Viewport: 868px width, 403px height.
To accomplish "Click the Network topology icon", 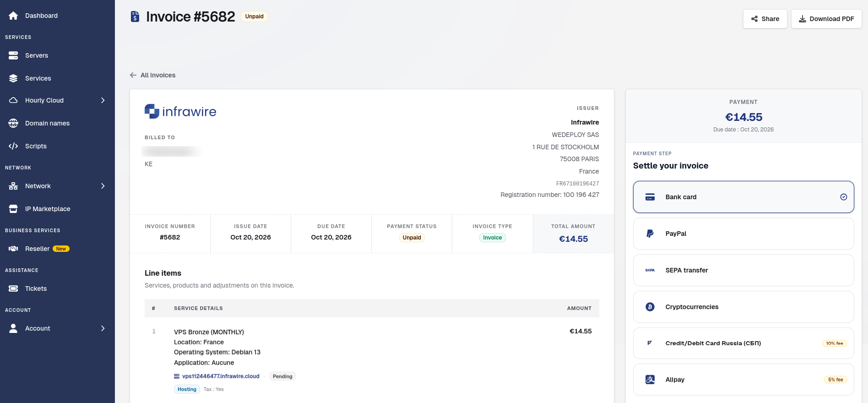I will 13,186.
